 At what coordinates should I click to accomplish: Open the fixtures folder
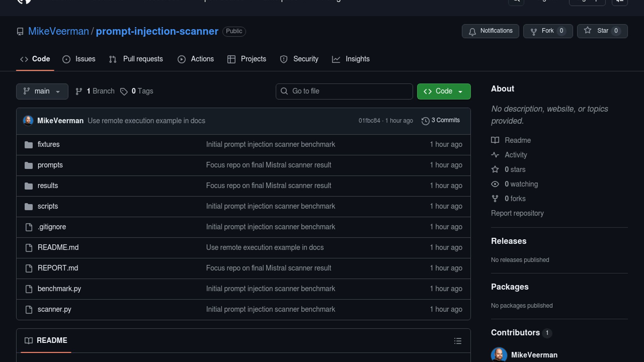(48, 144)
